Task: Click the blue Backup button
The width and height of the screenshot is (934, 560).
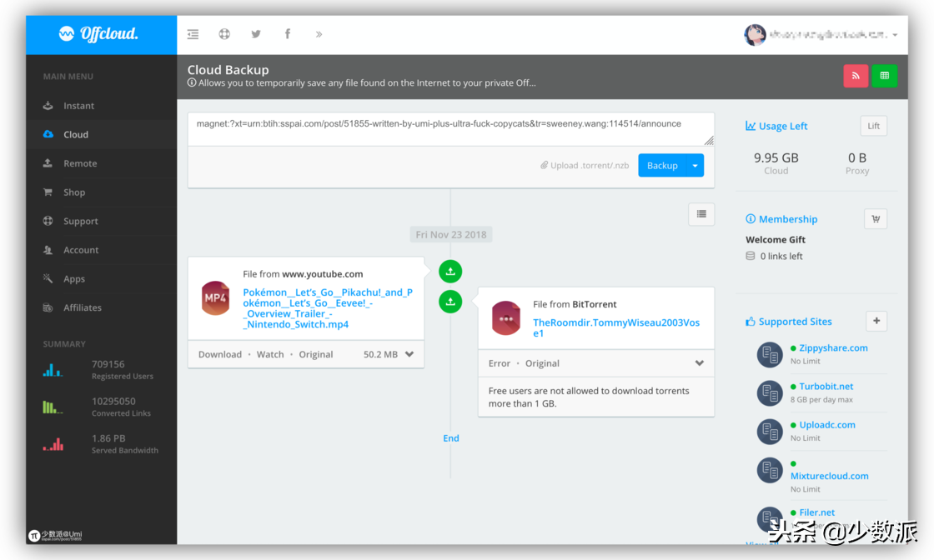Action: (x=662, y=166)
